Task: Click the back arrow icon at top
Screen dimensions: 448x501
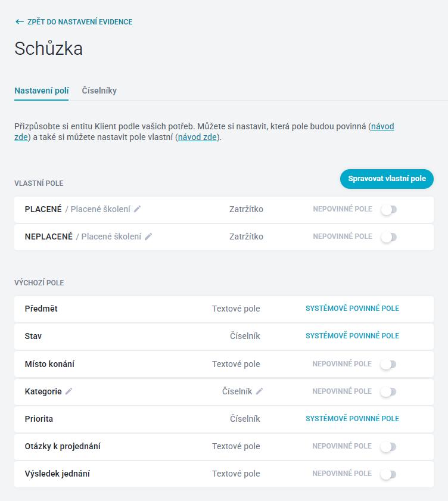Action: (20, 21)
